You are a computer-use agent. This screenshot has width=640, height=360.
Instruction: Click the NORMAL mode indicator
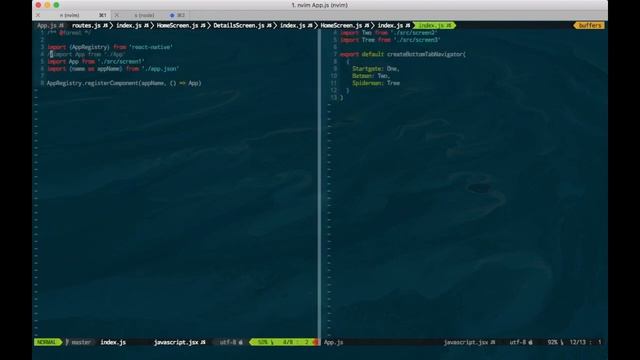pyautogui.click(x=47, y=342)
